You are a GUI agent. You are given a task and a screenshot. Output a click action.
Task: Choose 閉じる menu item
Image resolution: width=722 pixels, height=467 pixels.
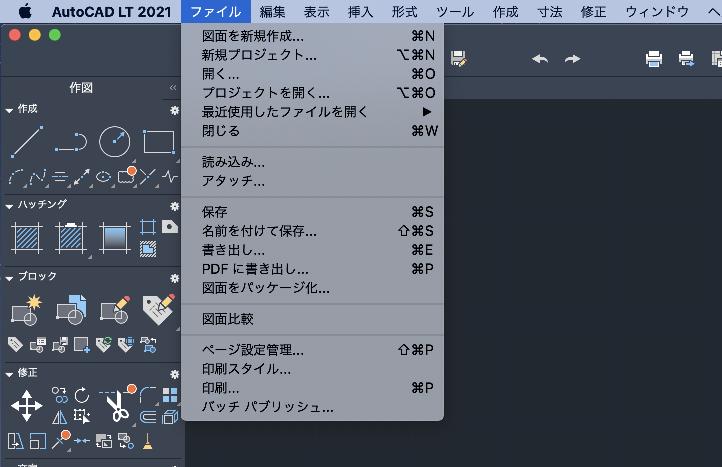coord(313,131)
